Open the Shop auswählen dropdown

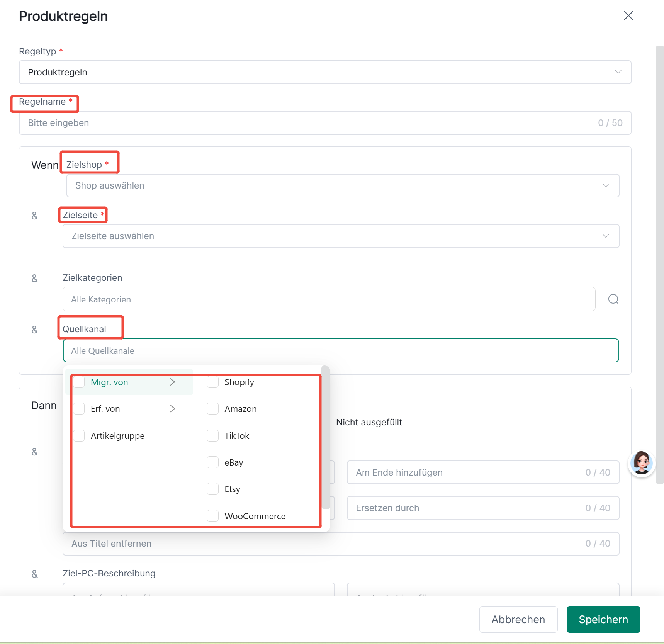(x=343, y=185)
